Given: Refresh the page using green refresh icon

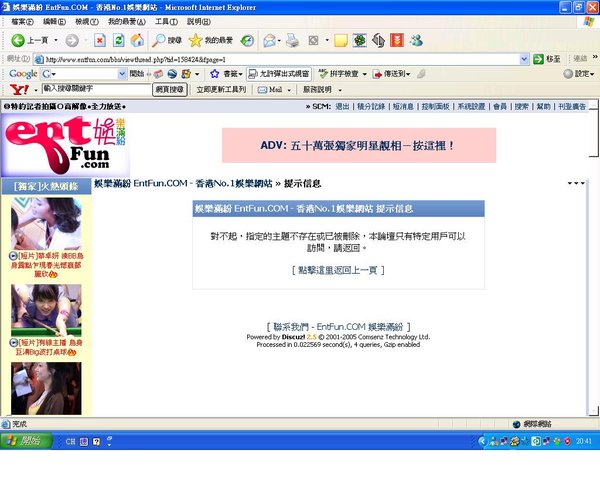Looking at the screenshot, I should 119,40.
